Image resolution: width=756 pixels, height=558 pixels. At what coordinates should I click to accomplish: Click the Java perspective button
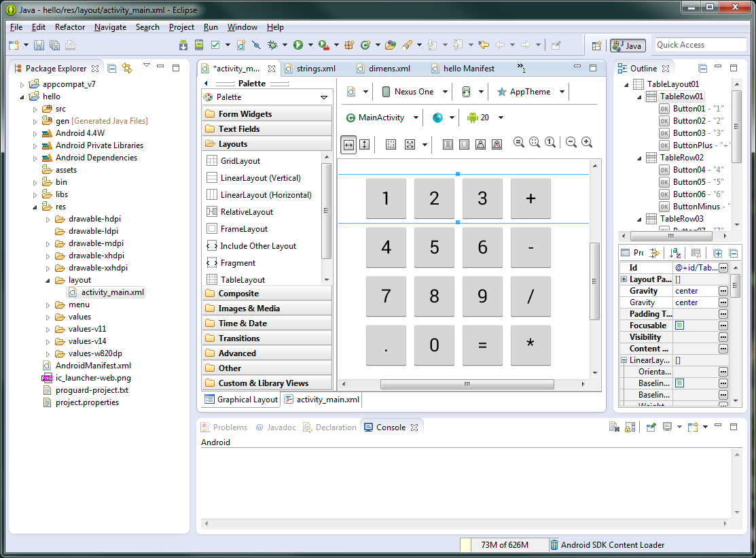click(626, 46)
